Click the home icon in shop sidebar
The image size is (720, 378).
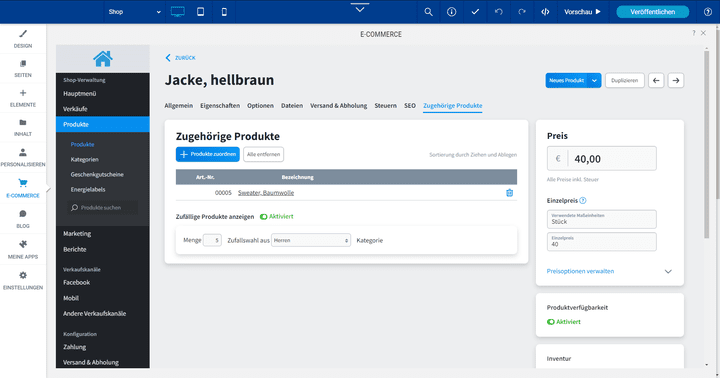[102, 59]
